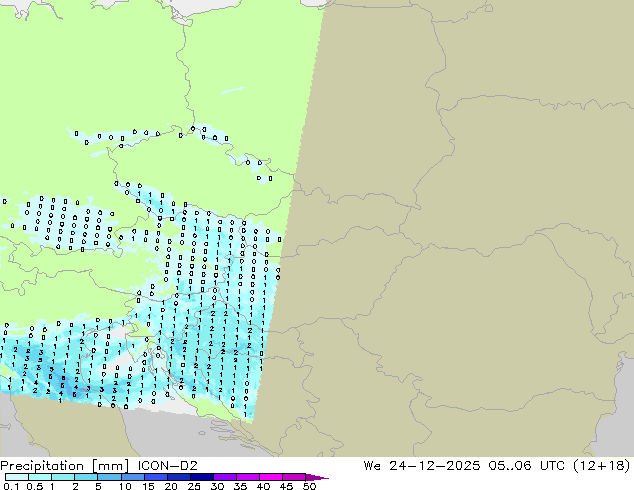Click the '50' legend scale label

tap(309, 486)
